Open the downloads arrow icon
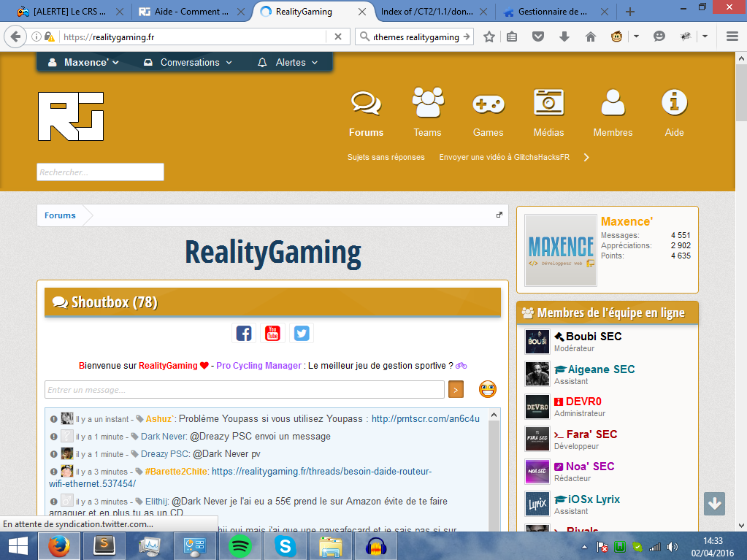This screenshot has width=747, height=560. pyautogui.click(x=564, y=37)
